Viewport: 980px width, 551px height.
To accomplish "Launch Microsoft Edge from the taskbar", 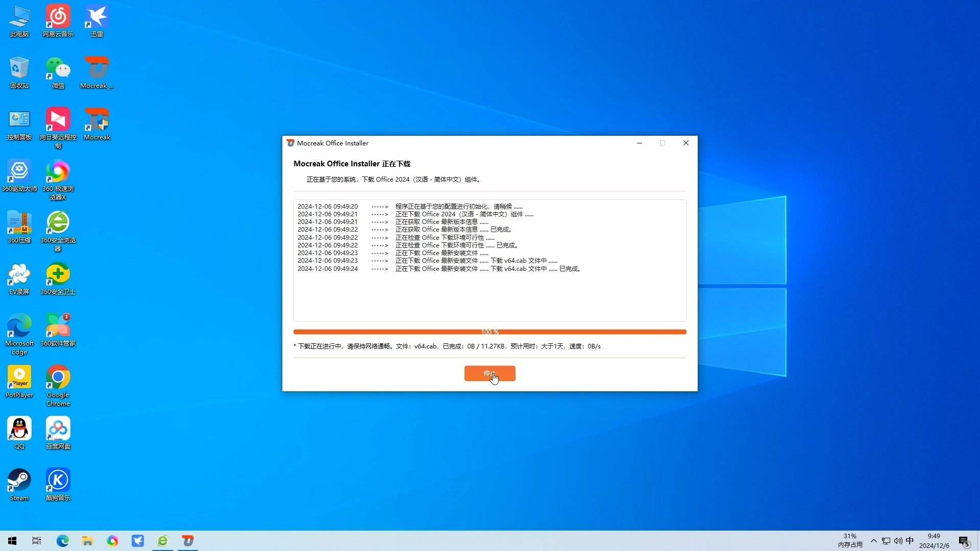I will coord(62,541).
